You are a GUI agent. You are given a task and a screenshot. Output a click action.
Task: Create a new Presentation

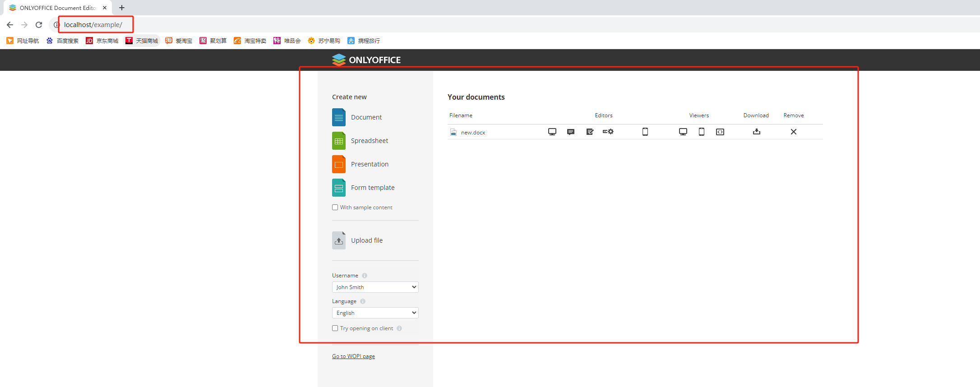pyautogui.click(x=361, y=164)
